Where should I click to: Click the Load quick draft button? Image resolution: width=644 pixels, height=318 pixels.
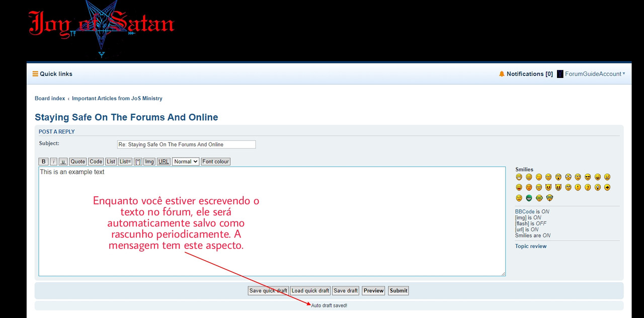310,291
